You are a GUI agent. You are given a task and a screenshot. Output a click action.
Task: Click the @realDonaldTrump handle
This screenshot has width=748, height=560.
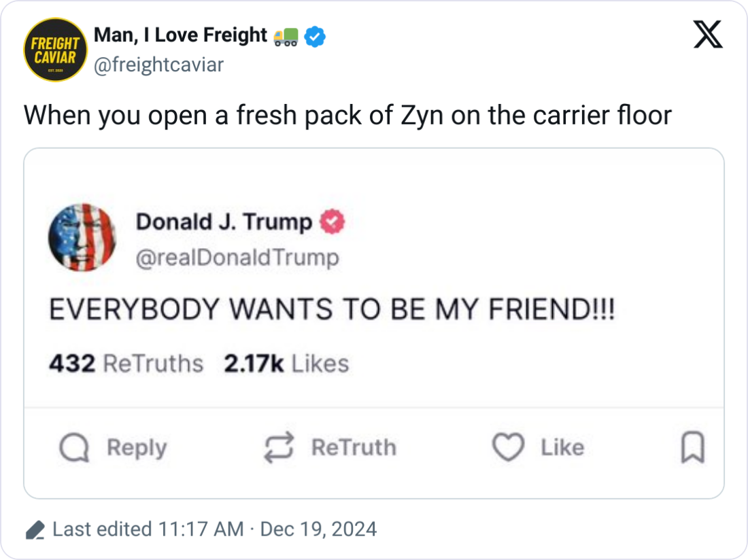click(x=237, y=258)
